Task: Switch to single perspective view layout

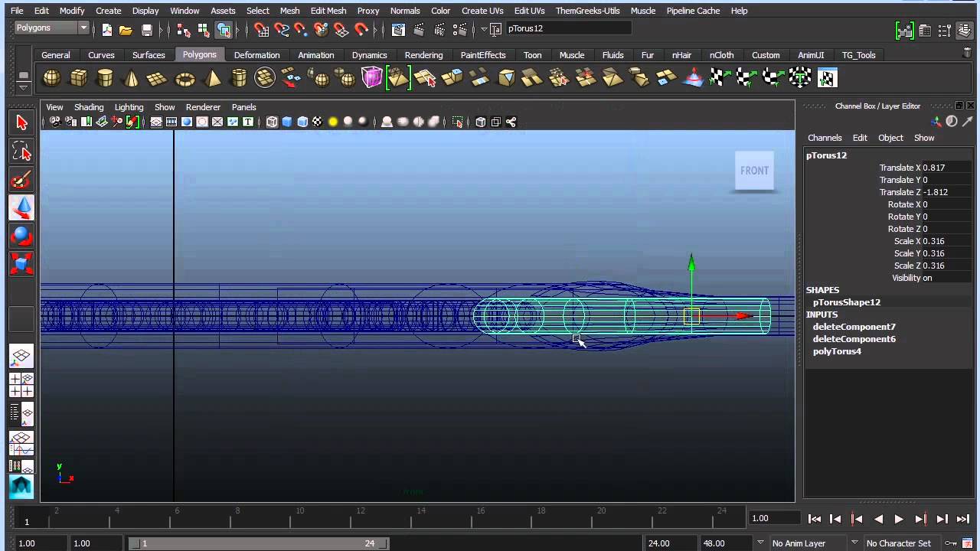Action: 21,356
